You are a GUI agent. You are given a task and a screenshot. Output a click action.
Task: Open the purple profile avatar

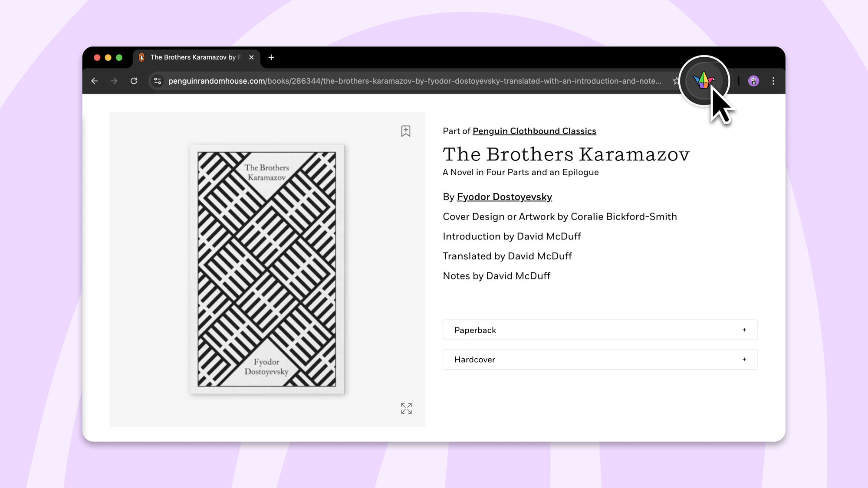point(753,81)
